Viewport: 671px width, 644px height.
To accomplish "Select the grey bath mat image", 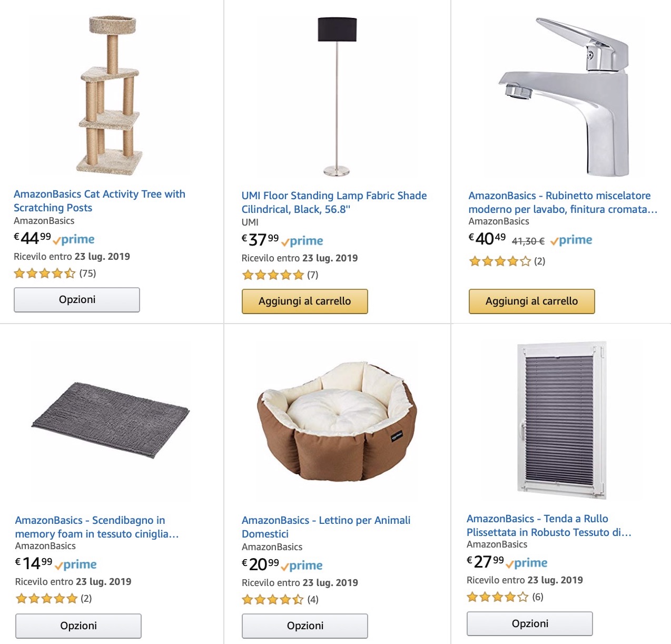I will pyautogui.click(x=111, y=420).
